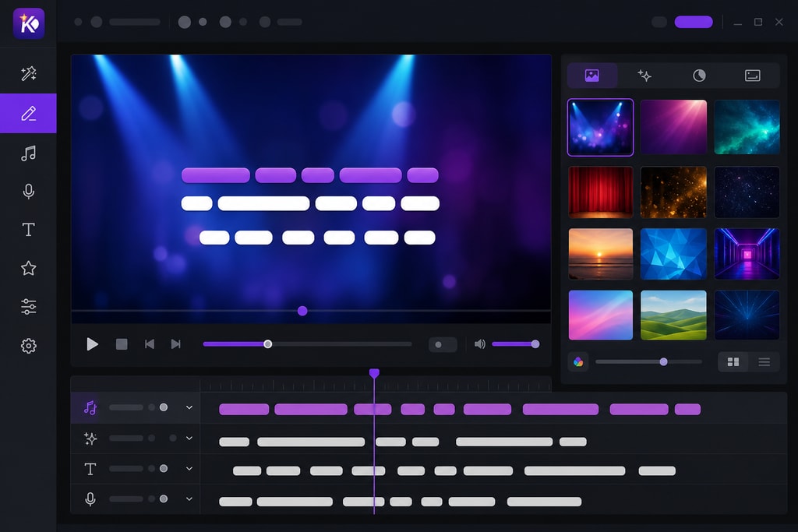Viewport: 798px width, 532px height.
Task: Select the pencil edit tool in sidebar
Action: 29,114
